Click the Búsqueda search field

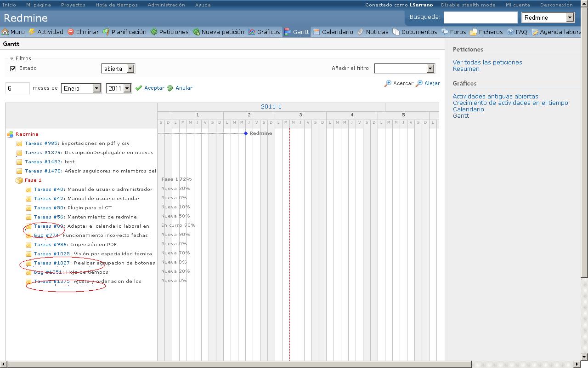click(481, 17)
